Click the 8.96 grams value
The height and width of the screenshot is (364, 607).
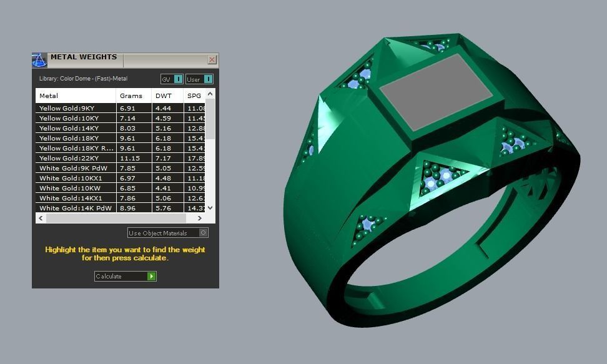coord(127,209)
